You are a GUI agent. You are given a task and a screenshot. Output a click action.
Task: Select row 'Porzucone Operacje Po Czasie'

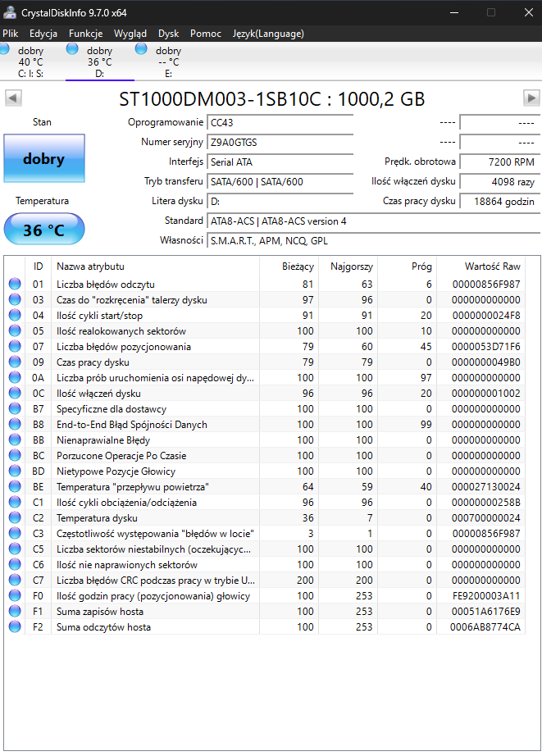pos(265,456)
